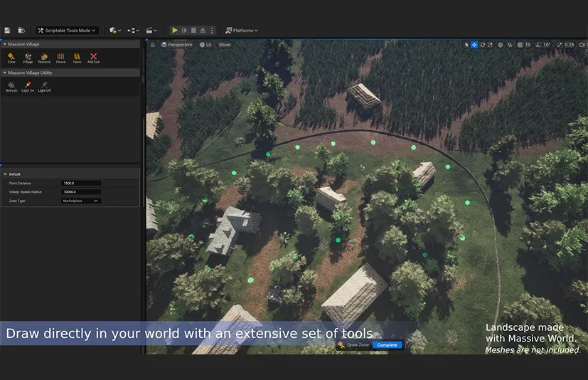Select the Add Exit tool
The height and width of the screenshot is (380, 588).
pos(93,58)
